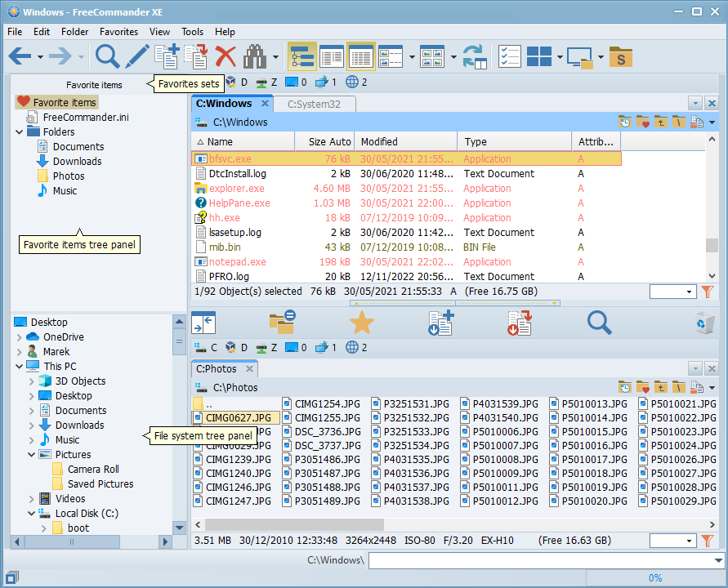Switch to the small thumbnails with details view
Image resolution: width=728 pixels, height=588 pixels.
(391, 56)
